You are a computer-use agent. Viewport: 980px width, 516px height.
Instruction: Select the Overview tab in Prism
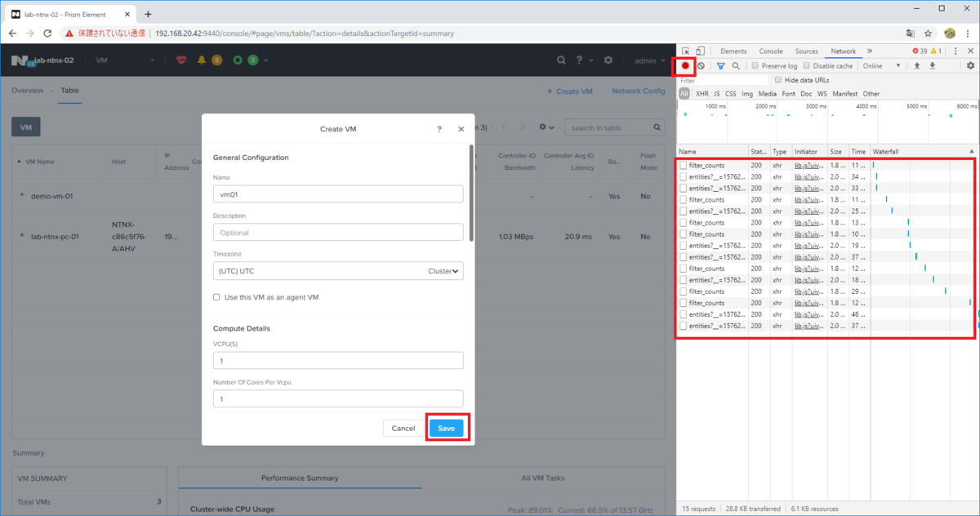(28, 91)
